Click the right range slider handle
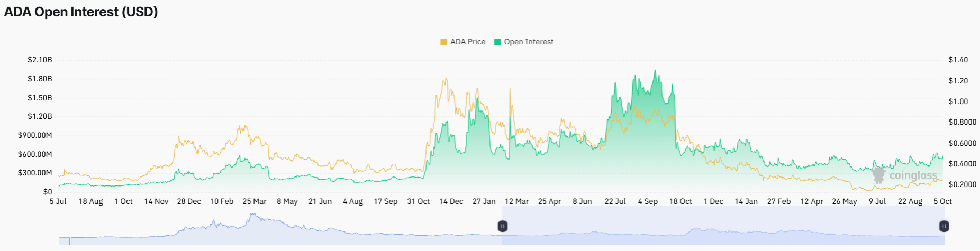This screenshot has height=251, width=980. click(x=944, y=226)
